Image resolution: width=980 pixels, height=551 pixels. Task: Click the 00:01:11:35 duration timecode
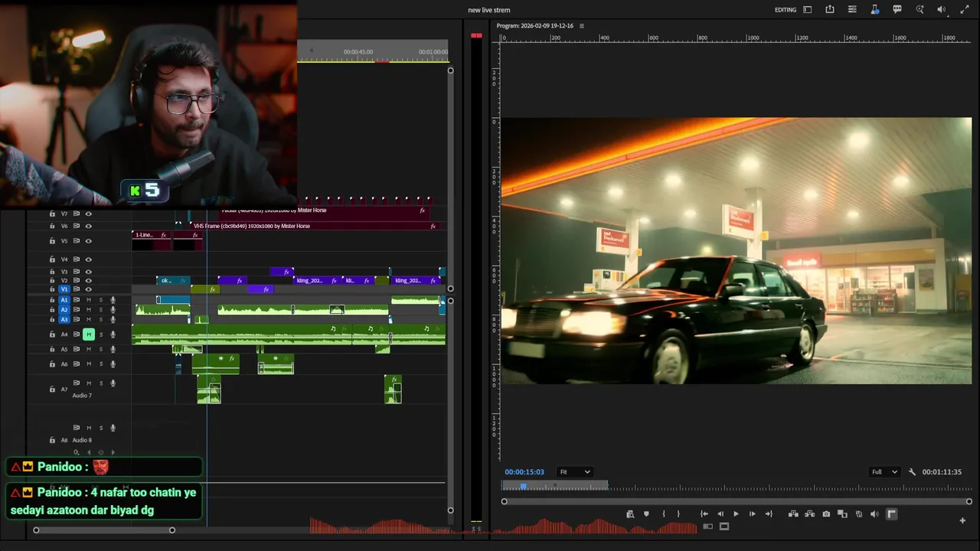[x=942, y=472]
